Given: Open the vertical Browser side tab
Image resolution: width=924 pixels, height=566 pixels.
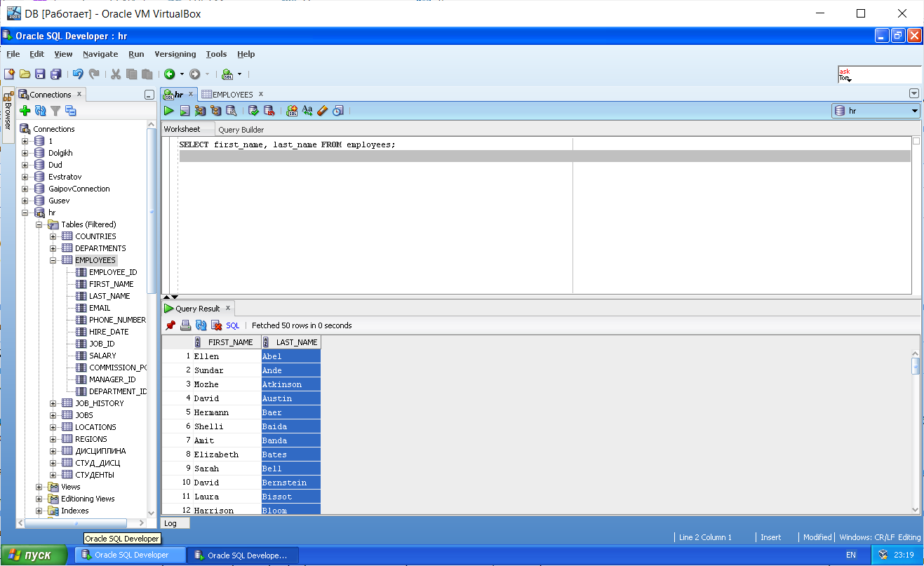Looking at the screenshot, I should click(8, 115).
